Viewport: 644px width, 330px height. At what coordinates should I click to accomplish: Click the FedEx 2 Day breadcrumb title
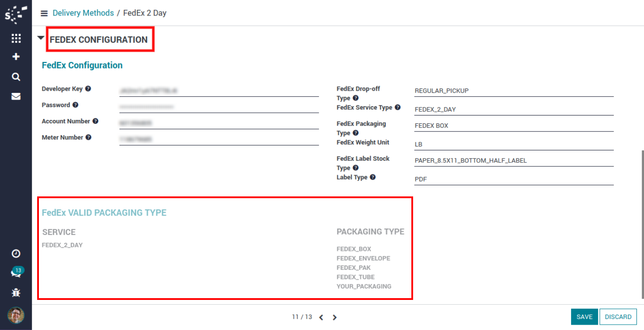point(145,13)
